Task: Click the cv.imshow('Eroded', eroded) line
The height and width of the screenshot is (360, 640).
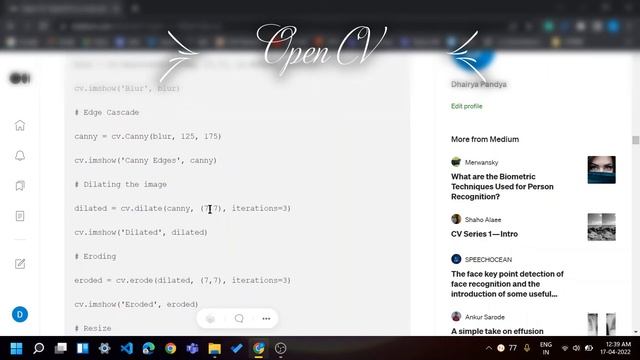Action: [x=136, y=304]
